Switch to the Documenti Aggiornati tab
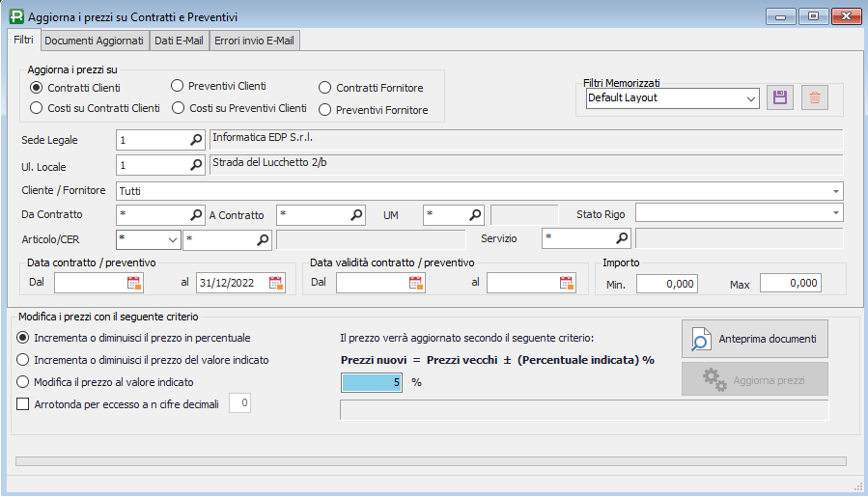Image resolution: width=868 pixels, height=497 pixels. click(95, 41)
